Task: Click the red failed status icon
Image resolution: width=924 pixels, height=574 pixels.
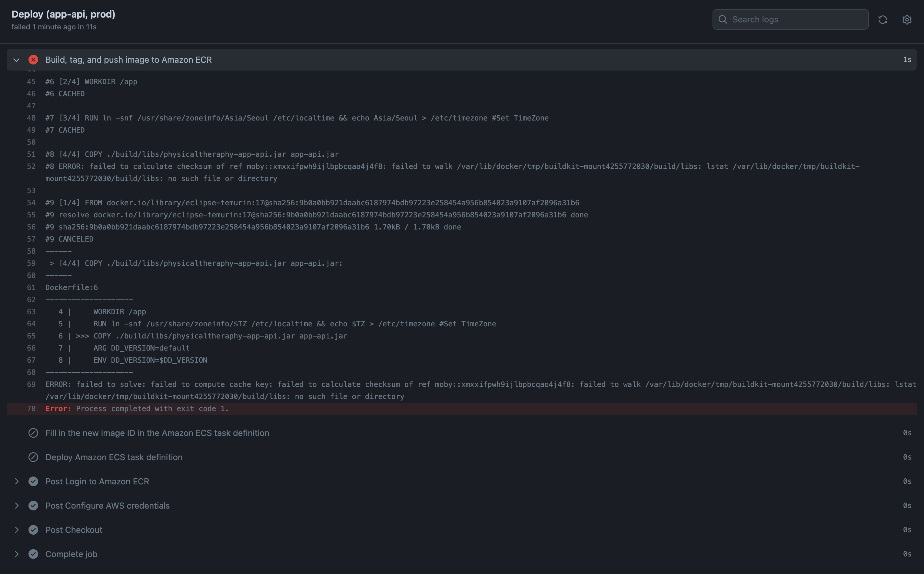Action: pyautogui.click(x=33, y=60)
